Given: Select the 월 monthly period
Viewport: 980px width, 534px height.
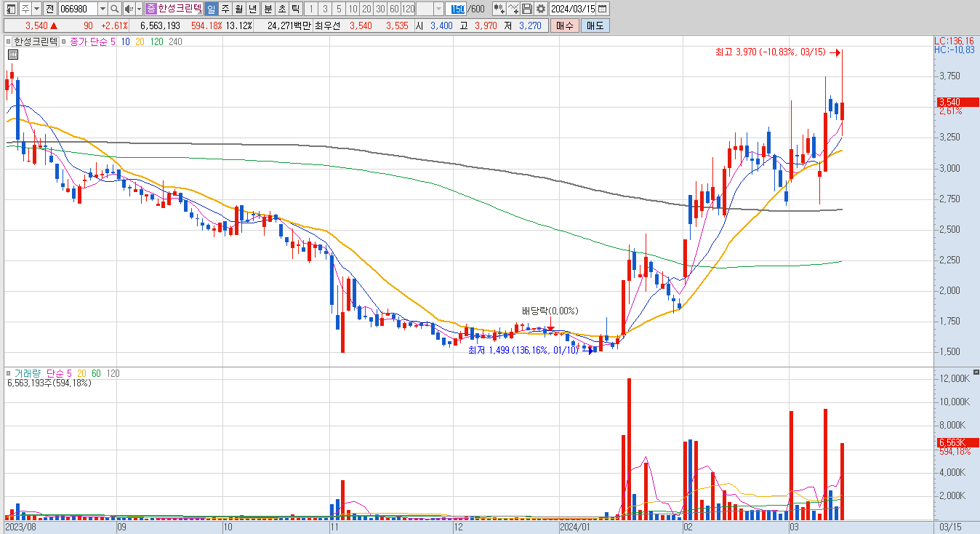Looking at the screenshot, I should point(238,9).
